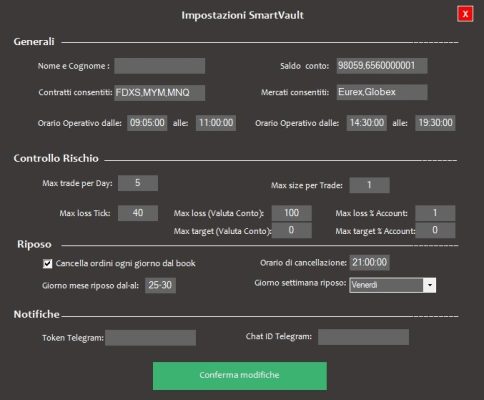The width and height of the screenshot is (484, 400).
Task: Edit the 19:30:00 afternoon end time
Action: tap(435, 123)
